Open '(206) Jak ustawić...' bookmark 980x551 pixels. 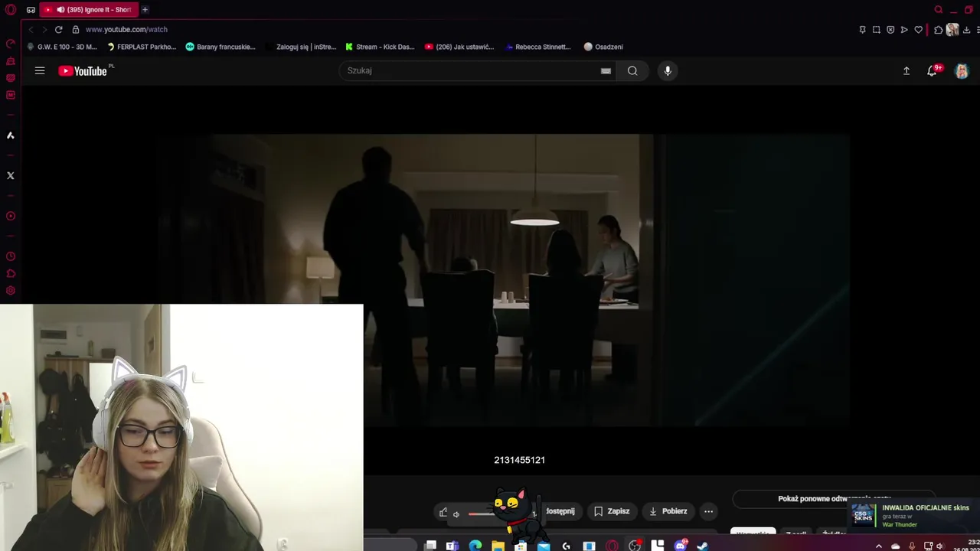pyautogui.click(x=458, y=47)
